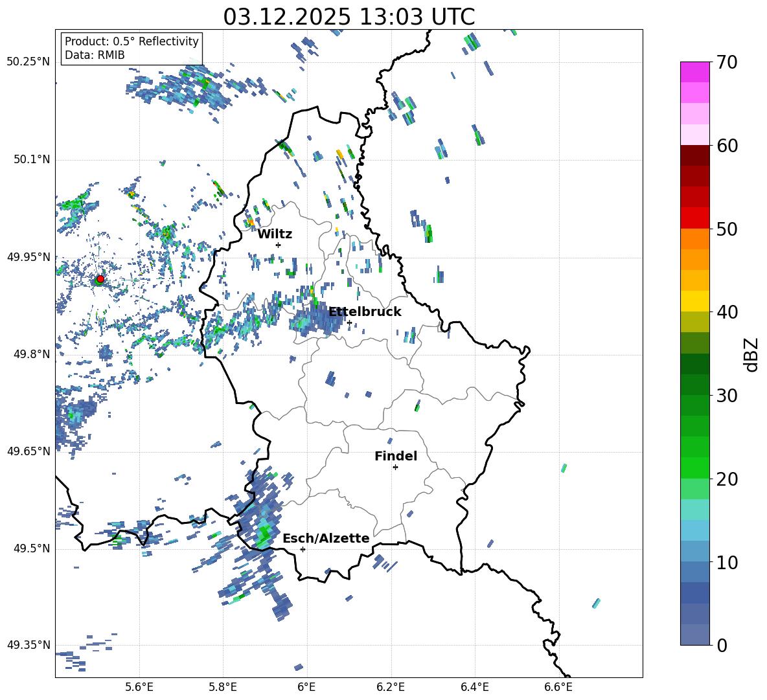Click the 30 tick on the colorbar
This screenshot has height=700, width=767.
tap(726, 396)
